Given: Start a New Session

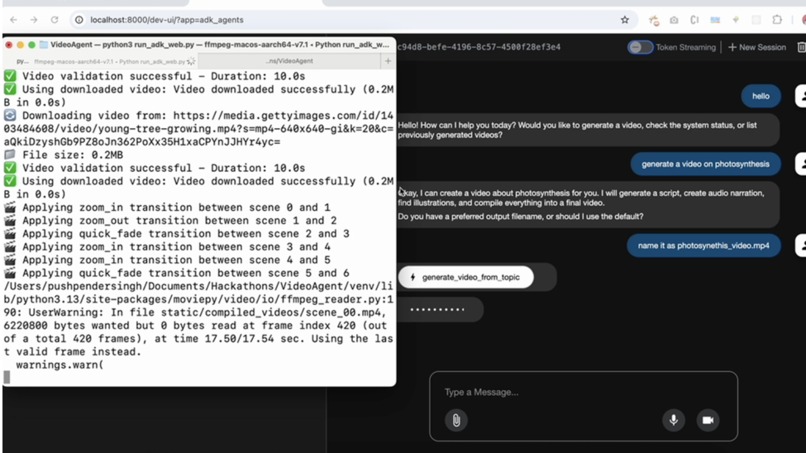Looking at the screenshot, I should coord(757,47).
